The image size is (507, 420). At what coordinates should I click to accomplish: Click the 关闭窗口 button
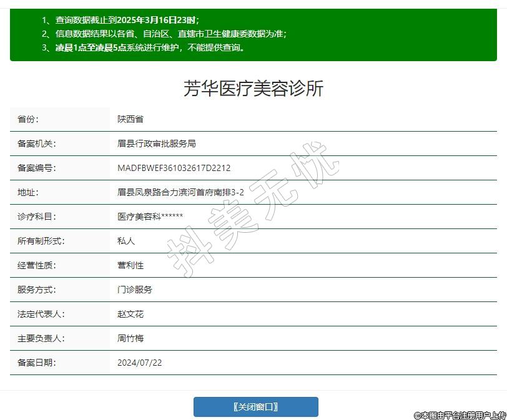click(255, 407)
